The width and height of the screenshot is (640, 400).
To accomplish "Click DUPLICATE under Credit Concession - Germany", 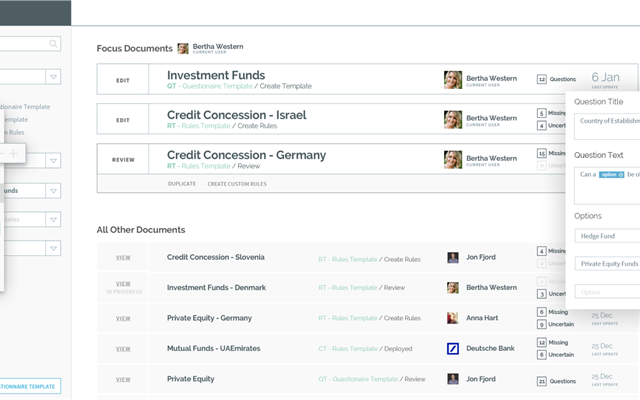I will pyautogui.click(x=182, y=184).
